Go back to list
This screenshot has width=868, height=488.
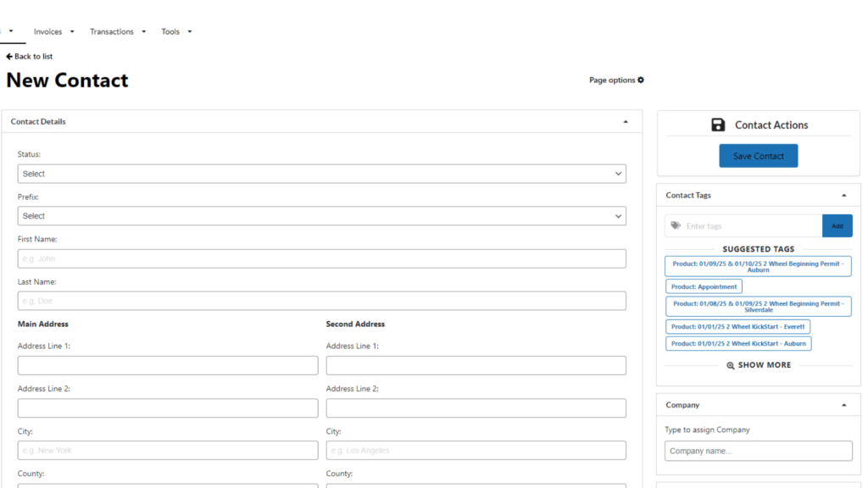pyautogui.click(x=30, y=57)
